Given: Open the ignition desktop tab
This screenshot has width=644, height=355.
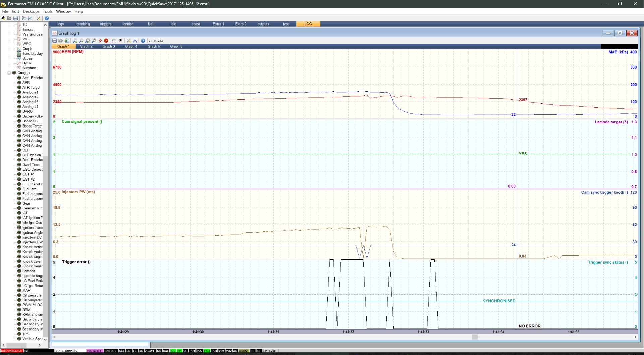Looking at the screenshot, I should (128, 24).
